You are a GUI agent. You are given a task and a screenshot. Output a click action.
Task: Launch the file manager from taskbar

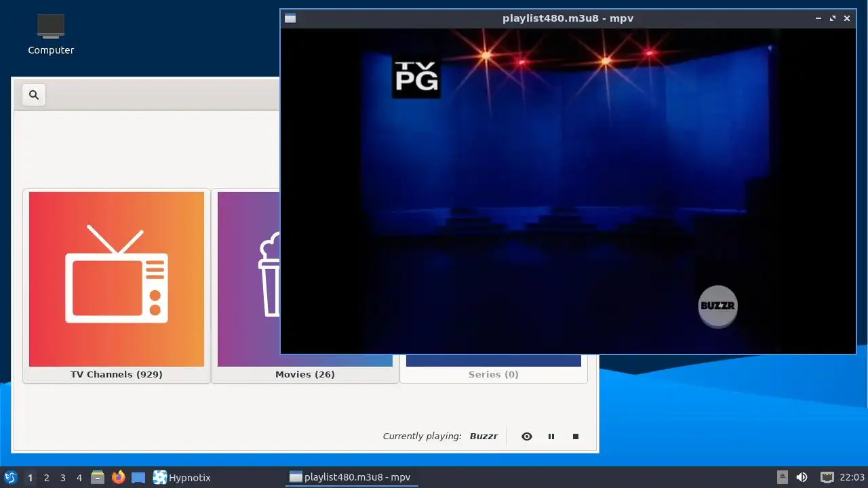(98, 477)
